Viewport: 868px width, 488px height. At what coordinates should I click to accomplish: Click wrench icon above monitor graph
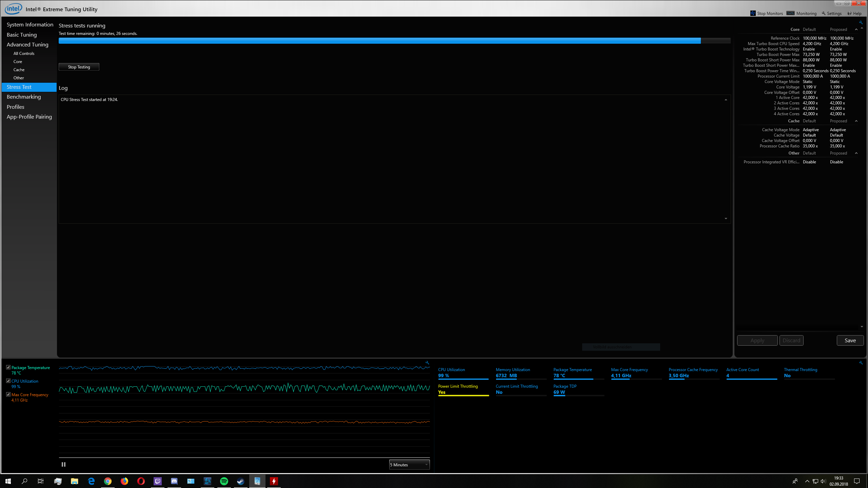tap(427, 363)
